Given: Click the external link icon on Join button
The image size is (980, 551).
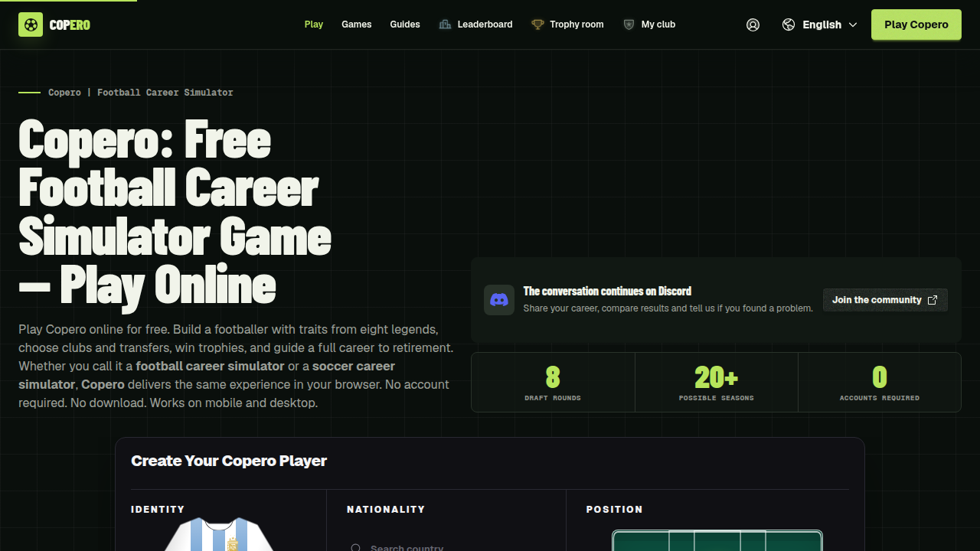Looking at the screenshot, I should click(x=933, y=300).
